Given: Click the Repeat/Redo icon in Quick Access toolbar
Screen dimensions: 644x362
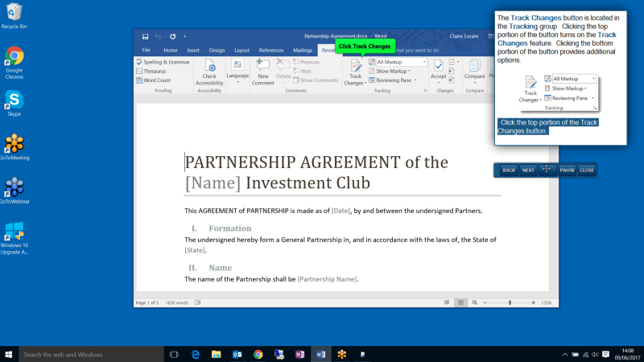Looking at the screenshot, I should point(173,36).
